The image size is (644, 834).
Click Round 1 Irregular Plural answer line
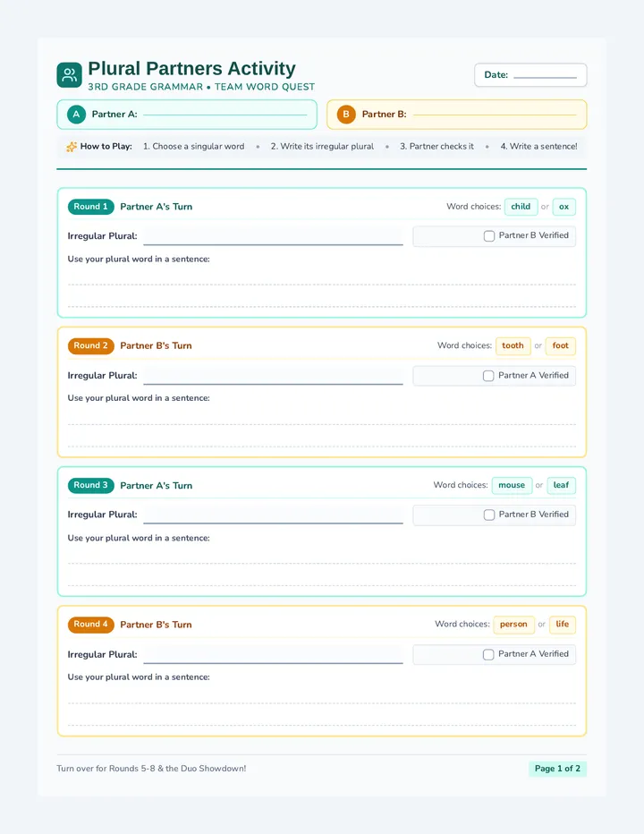[274, 237]
